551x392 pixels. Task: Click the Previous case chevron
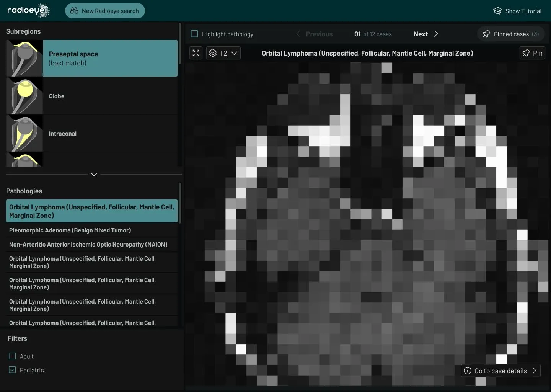(298, 34)
